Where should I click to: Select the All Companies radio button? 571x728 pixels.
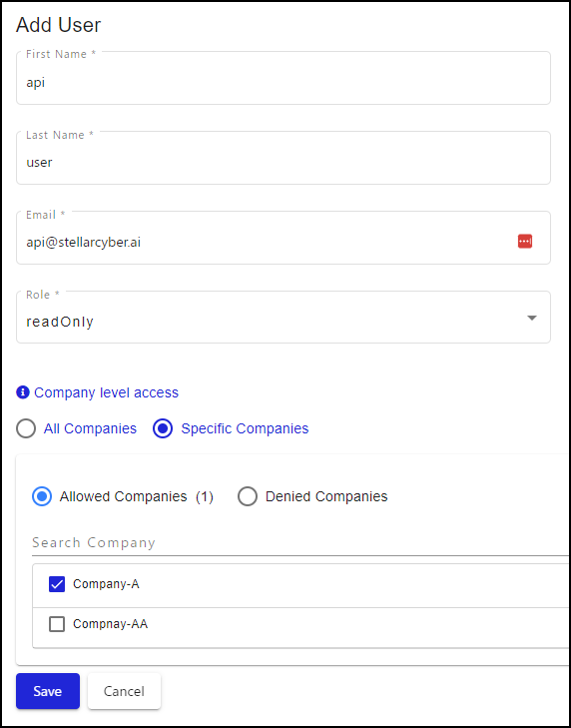point(26,428)
